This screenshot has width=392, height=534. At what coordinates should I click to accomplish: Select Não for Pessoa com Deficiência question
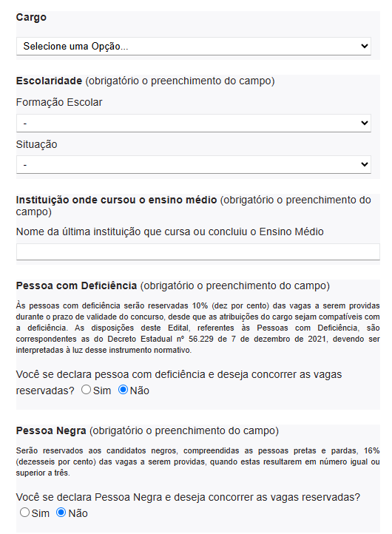click(x=123, y=389)
